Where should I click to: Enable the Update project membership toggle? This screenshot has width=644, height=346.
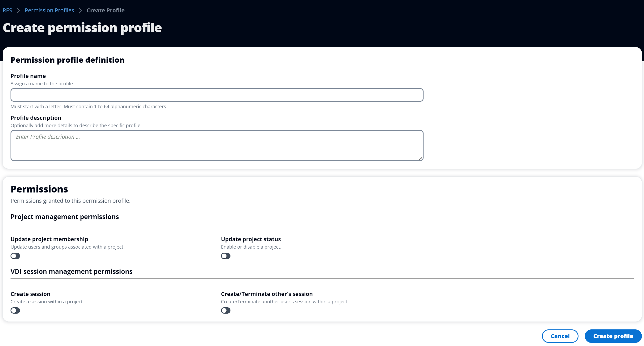coord(15,256)
